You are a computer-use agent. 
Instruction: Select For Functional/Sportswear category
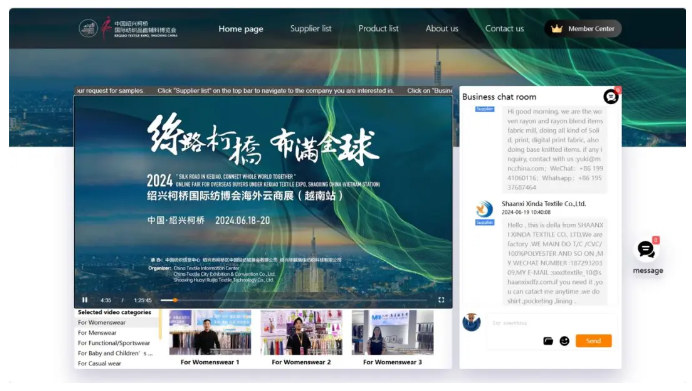click(114, 343)
